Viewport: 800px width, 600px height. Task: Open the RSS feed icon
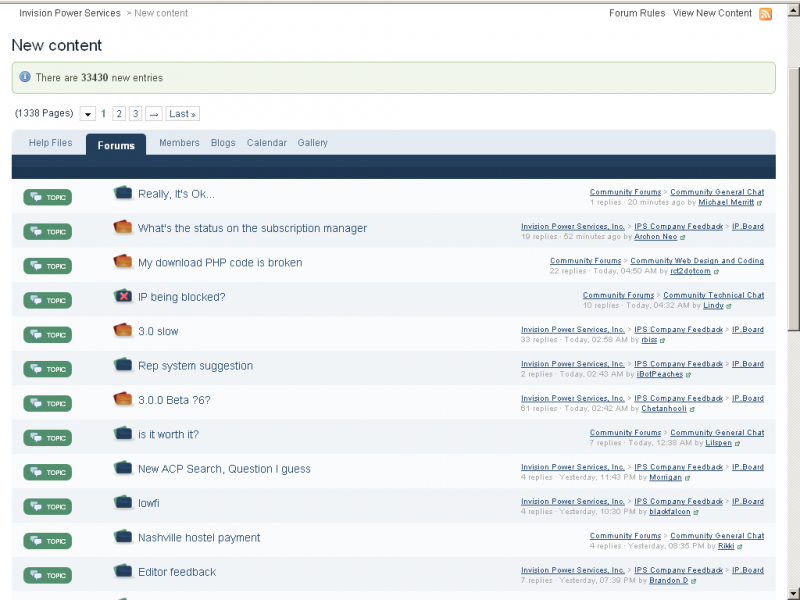765,14
